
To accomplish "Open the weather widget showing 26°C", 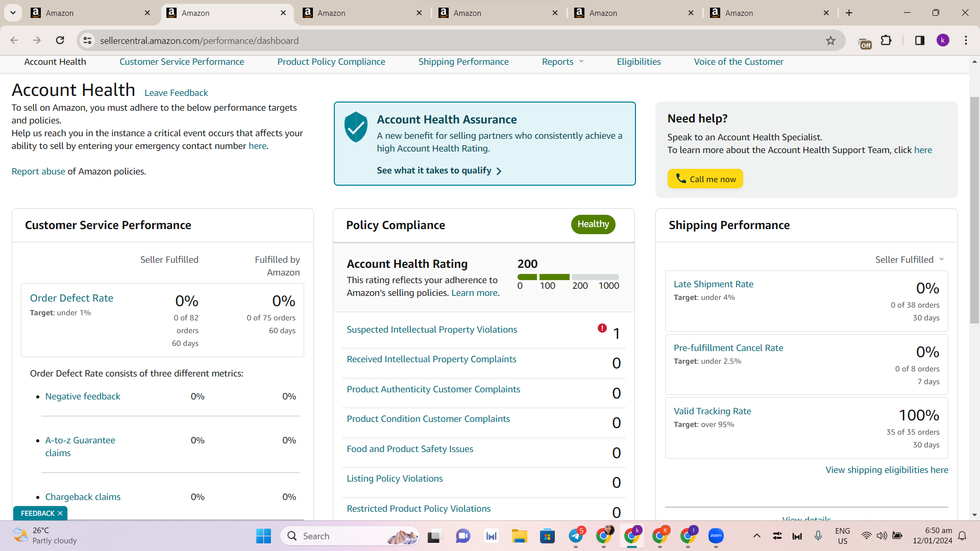I will click(x=45, y=536).
